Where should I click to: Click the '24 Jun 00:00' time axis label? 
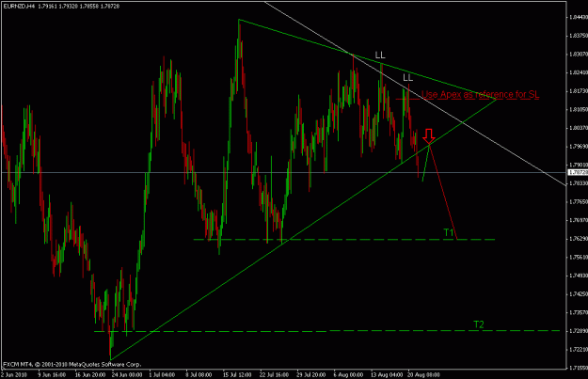[x=126, y=374]
